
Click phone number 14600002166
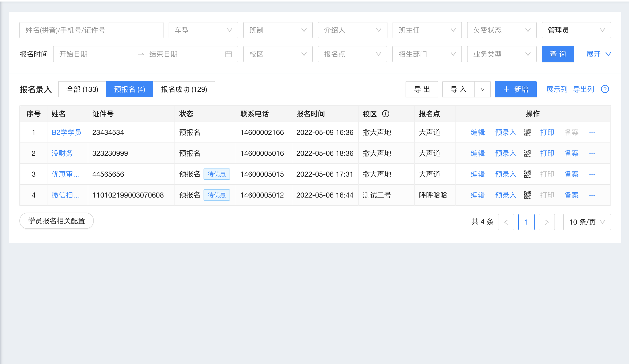coord(262,132)
